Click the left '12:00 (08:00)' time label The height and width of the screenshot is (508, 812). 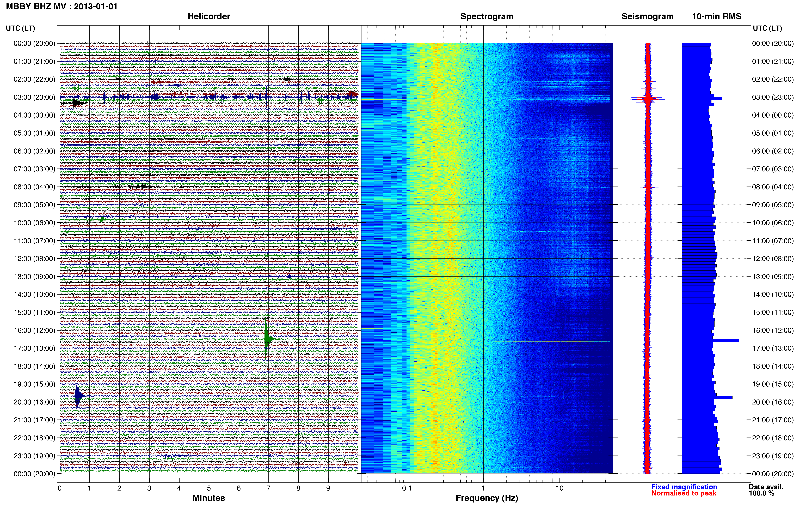[34, 258]
